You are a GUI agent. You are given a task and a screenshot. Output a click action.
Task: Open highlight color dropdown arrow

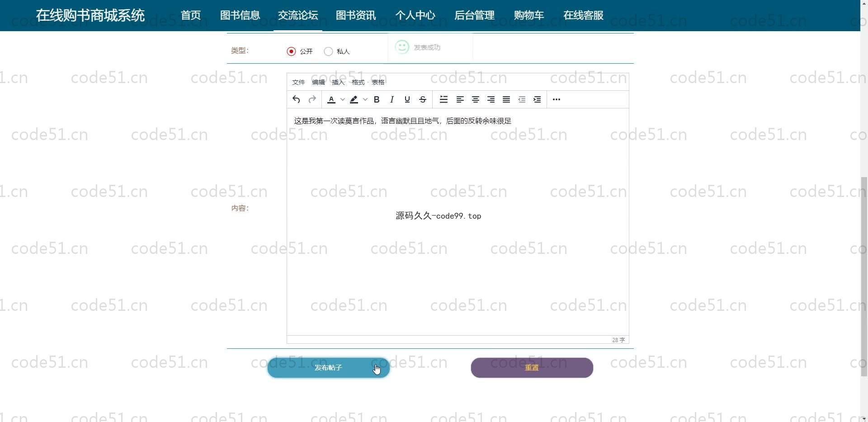365,99
